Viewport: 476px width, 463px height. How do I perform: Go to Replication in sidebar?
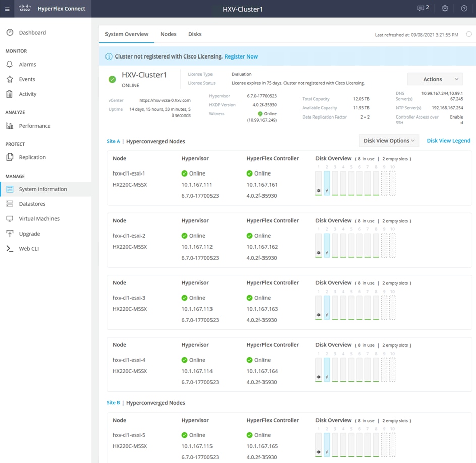pos(32,157)
